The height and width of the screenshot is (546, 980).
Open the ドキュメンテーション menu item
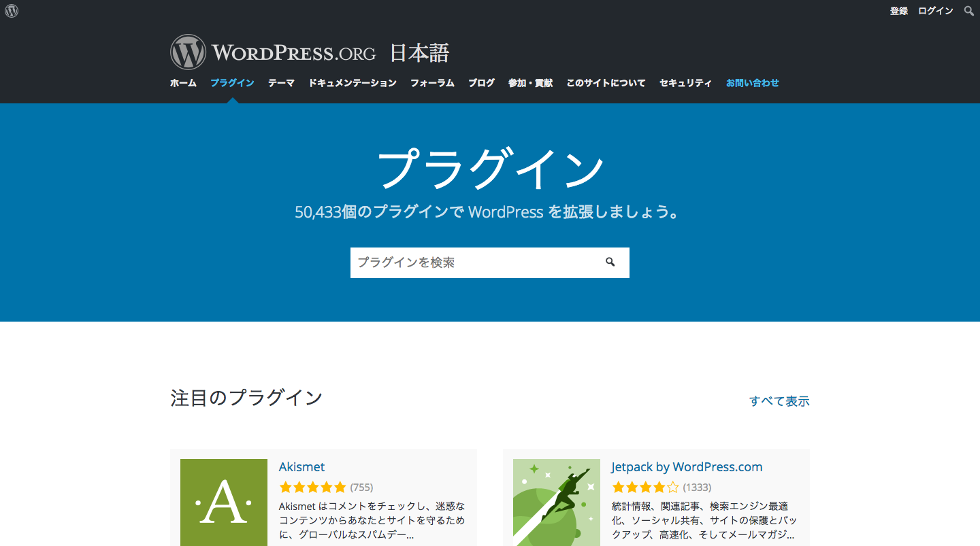click(353, 83)
